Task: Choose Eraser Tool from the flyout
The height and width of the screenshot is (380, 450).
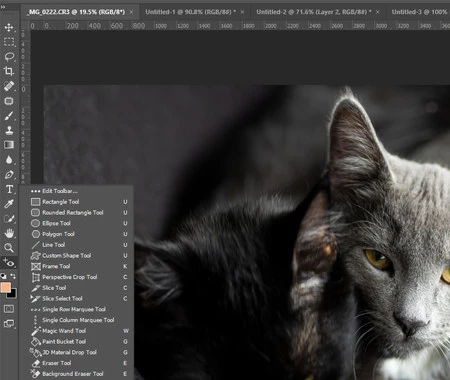Action: [77, 363]
